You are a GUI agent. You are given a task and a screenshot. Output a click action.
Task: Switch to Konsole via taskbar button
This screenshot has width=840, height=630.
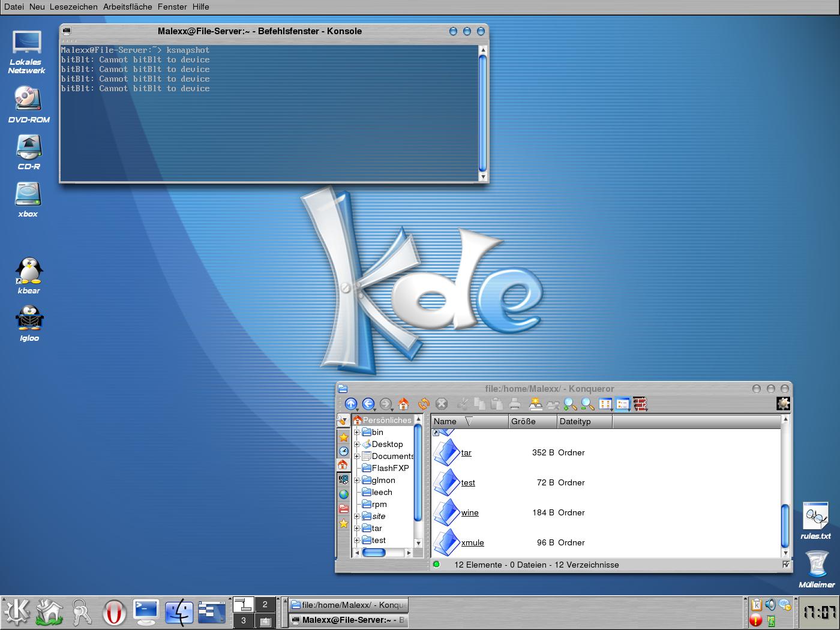[x=349, y=620]
